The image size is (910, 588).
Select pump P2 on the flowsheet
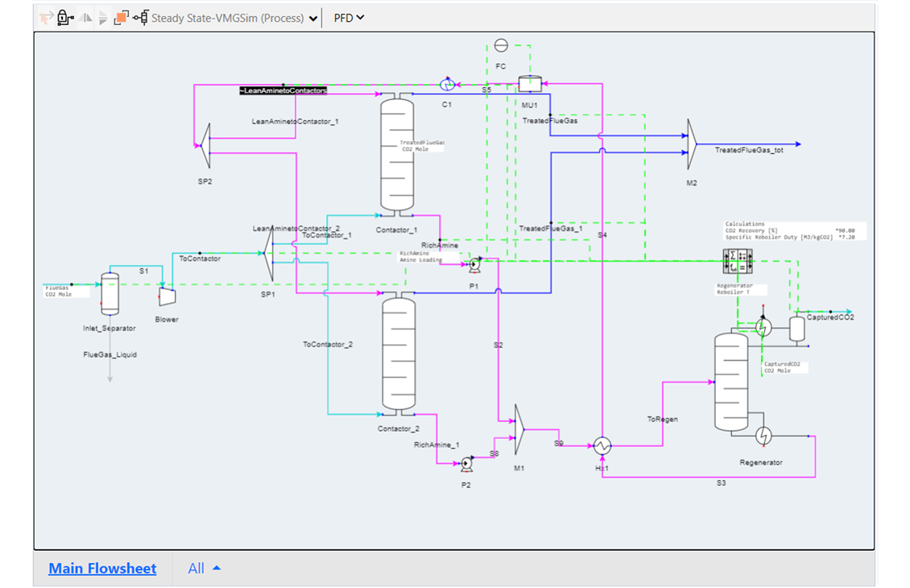[x=466, y=464]
